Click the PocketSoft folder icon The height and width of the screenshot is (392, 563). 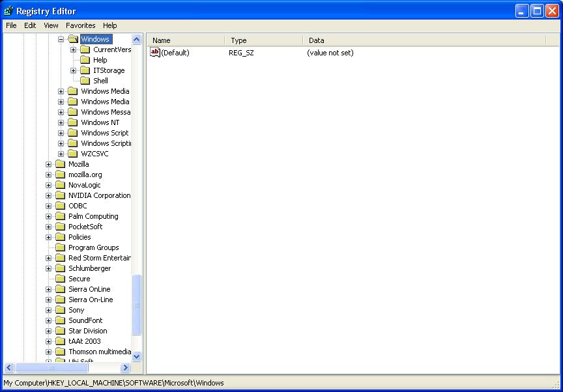click(x=61, y=227)
